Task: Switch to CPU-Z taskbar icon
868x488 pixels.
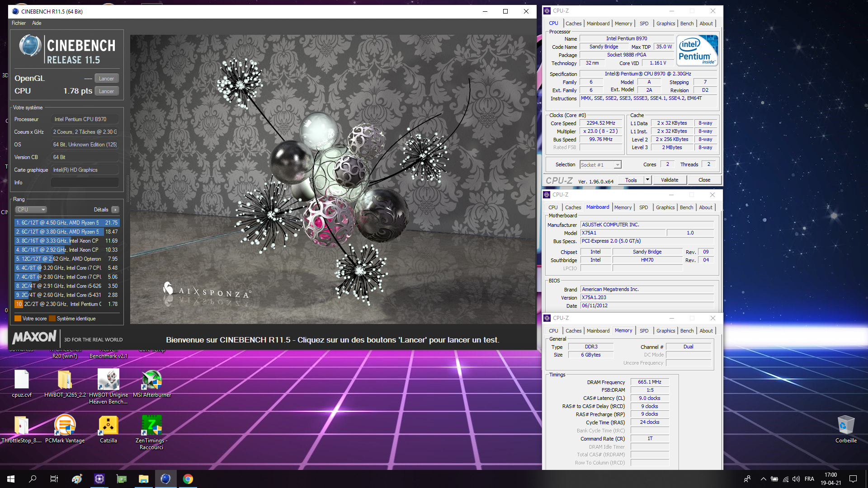Action: click(99, 479)
